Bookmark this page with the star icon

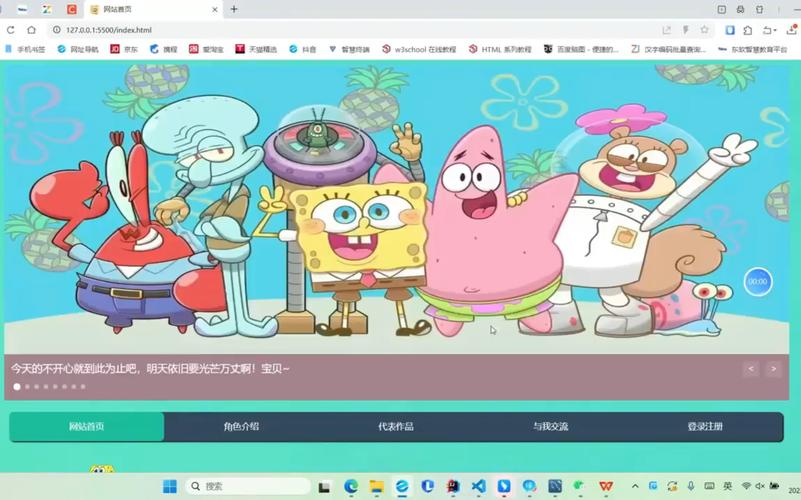(x=704, y=30)
